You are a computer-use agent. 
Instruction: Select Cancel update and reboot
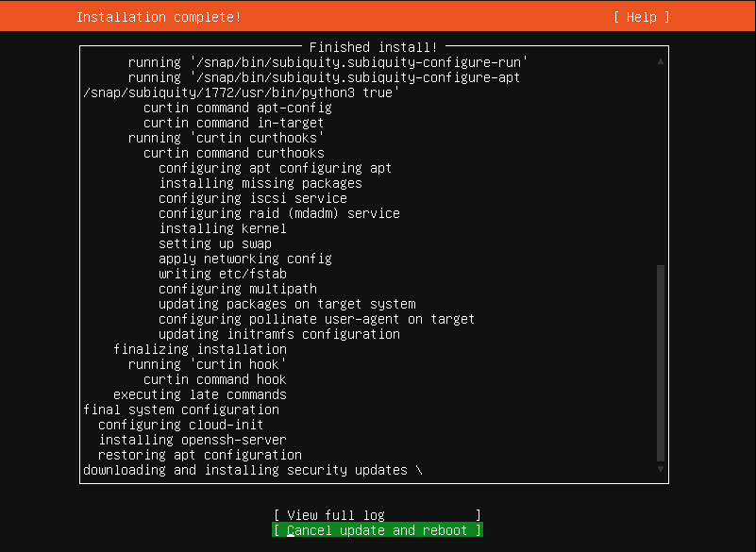point(377,530)
